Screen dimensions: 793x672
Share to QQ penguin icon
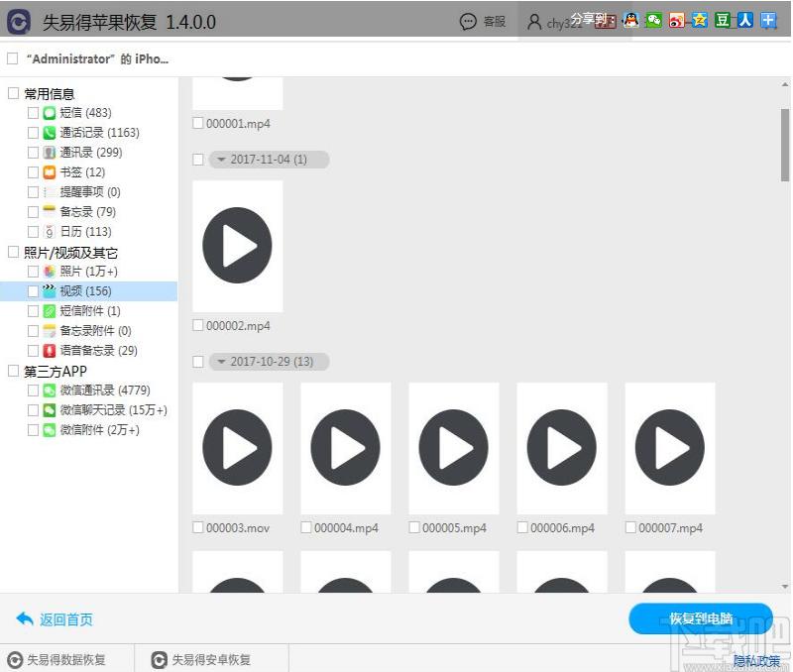click(630, 20)
